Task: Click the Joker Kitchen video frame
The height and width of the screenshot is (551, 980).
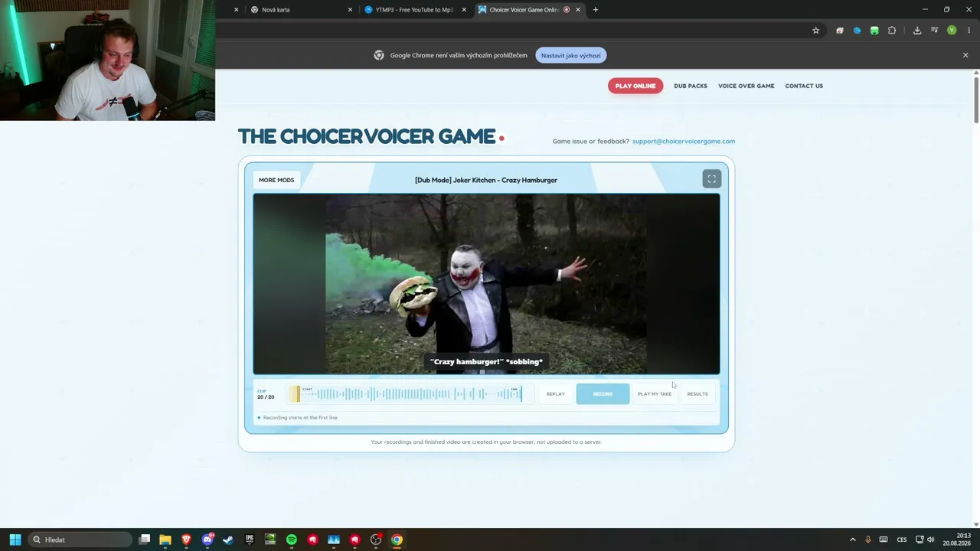Action: 486,284
